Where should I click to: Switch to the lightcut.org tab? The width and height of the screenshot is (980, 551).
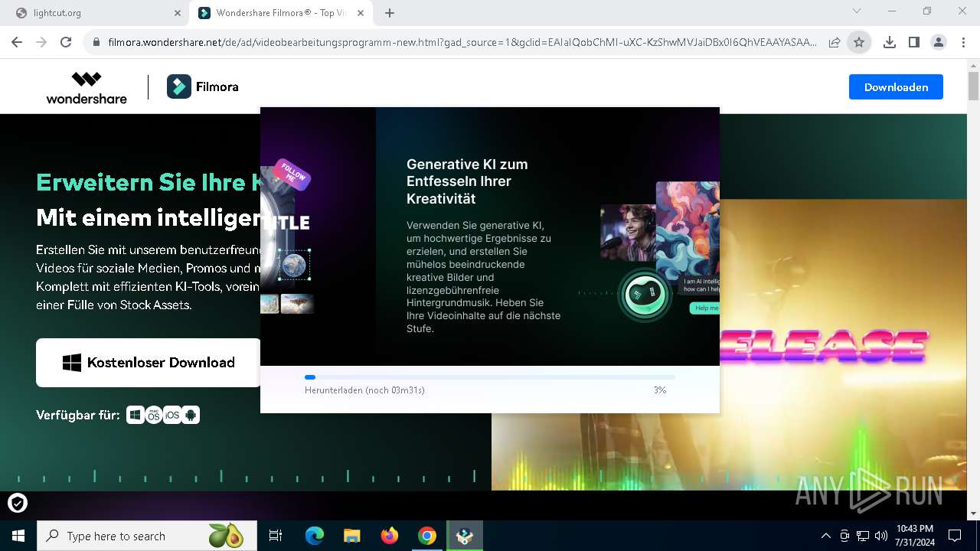(x=96, y=13)
